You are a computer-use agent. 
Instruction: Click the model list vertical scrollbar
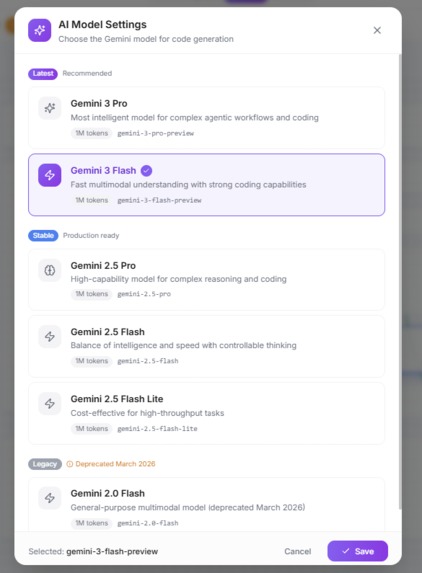(400, 281)
